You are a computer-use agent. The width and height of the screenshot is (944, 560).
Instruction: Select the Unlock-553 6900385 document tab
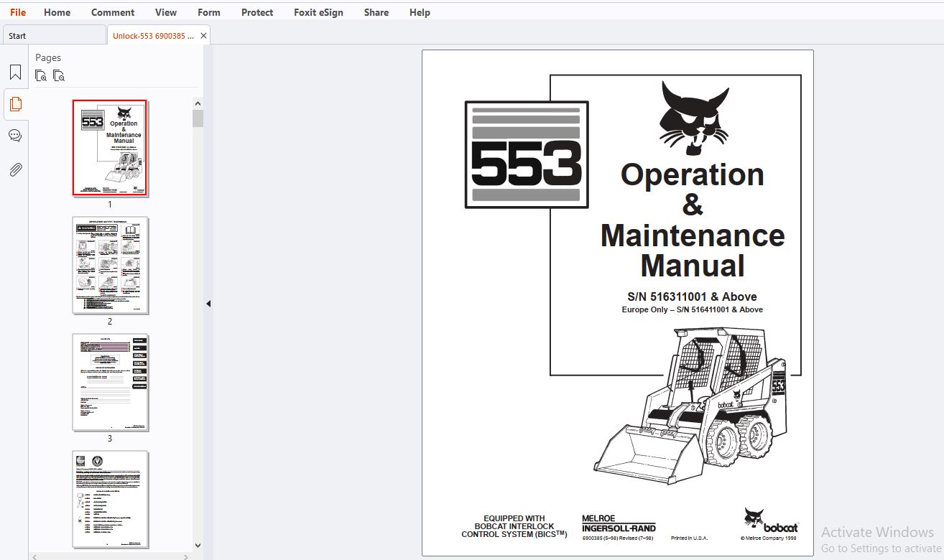152,35
